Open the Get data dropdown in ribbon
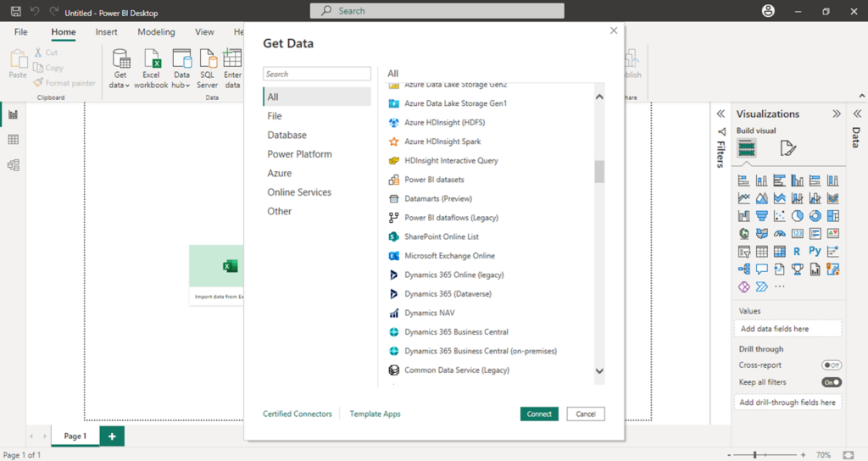This screenshot has width=868, height=461. (120, 69)
